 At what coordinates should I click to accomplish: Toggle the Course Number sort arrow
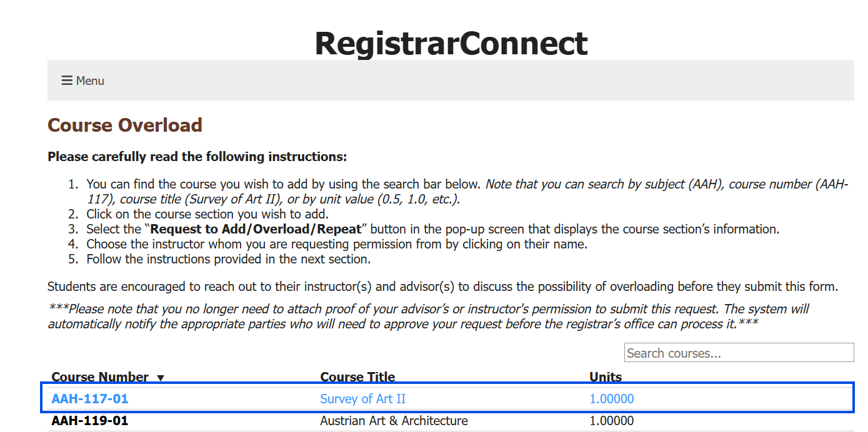(x=161, y=378)
